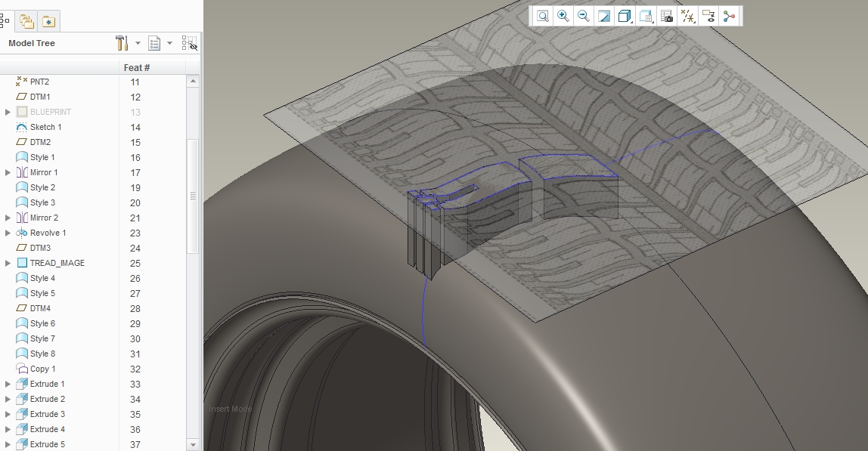Click the TREAD_IMAGE feature icon
This screenshot has width=868, height=451.
[22, 263]
